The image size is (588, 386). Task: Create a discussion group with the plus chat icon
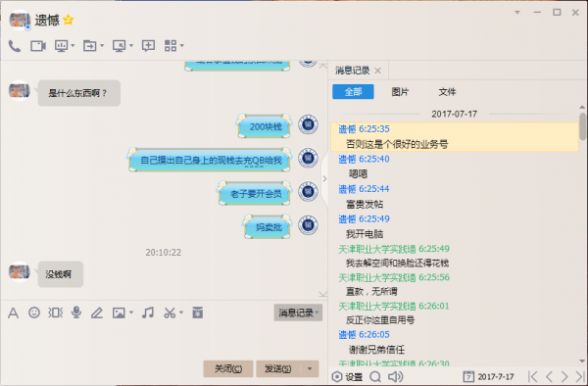pos(148,46)
